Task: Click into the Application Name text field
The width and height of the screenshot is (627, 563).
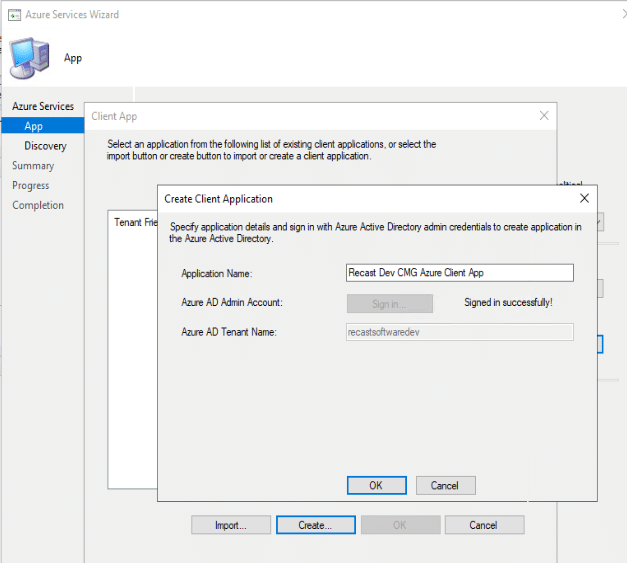Action: click(459, 273)
